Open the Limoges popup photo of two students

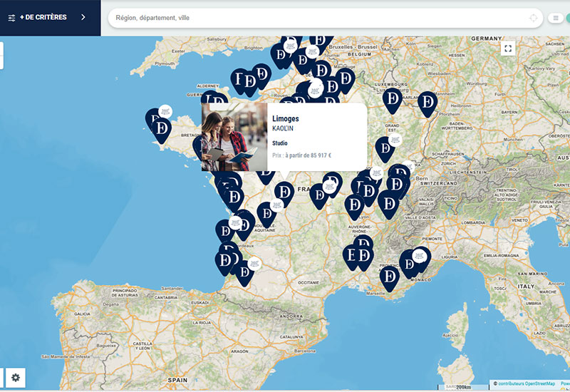234,137
